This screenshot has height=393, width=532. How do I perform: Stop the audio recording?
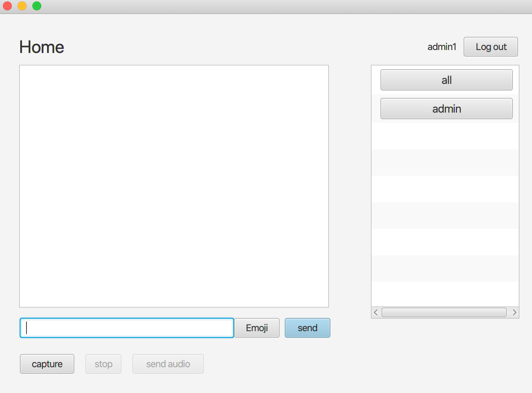[x=103, y=364]
